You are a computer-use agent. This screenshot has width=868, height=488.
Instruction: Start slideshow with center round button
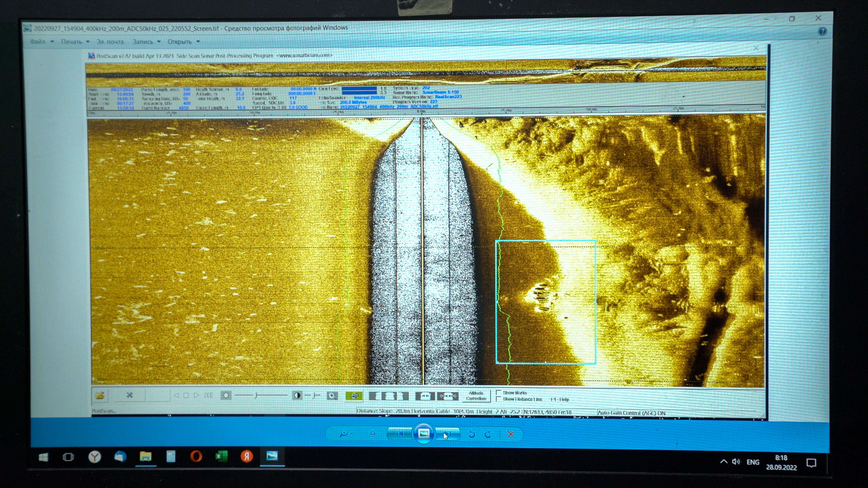pyautogui.click(x=424, y=433)
